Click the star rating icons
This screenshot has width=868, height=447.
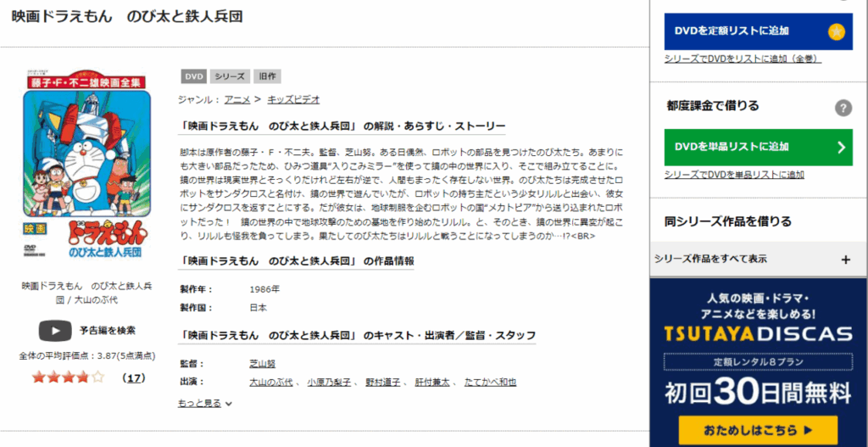click(68, 377)
